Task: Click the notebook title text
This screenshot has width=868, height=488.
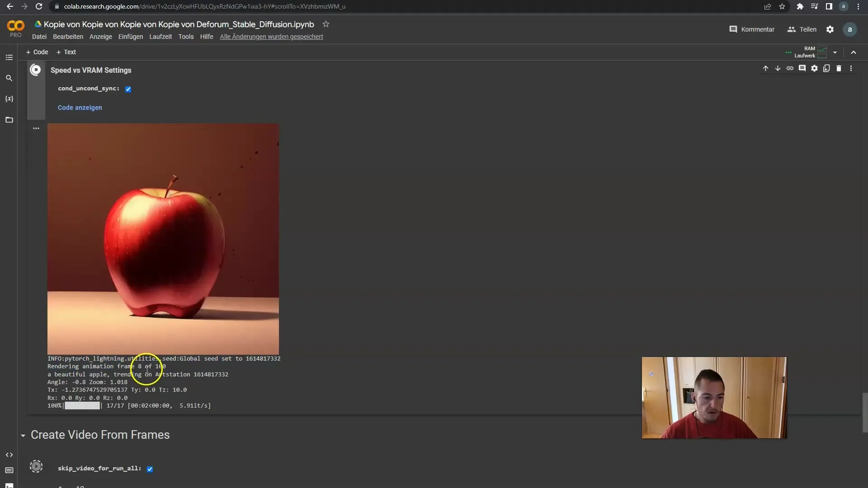Action: click(x=179, y=24)
